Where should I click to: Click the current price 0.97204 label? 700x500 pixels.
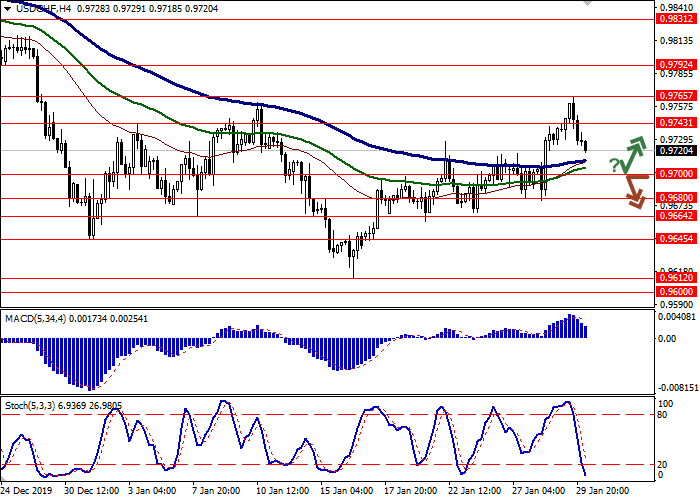673,151
